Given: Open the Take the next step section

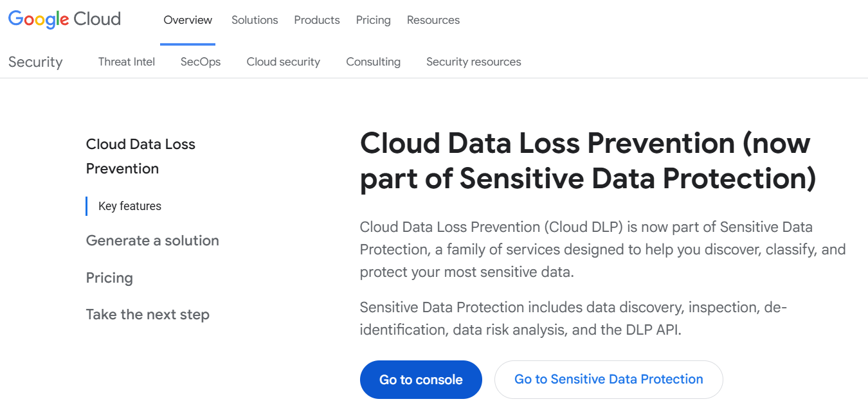Looking at the screenshot, I should (x=147, y=314).
